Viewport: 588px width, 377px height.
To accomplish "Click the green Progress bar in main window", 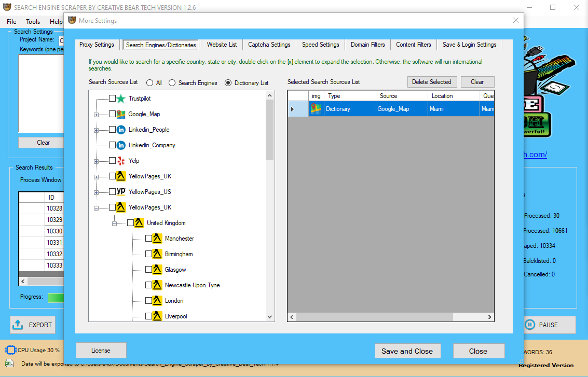I will click(x=56, y=298).
